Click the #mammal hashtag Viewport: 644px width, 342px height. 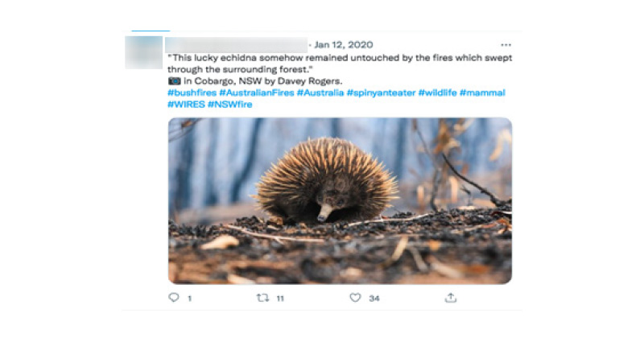click(x=483, y=93)
